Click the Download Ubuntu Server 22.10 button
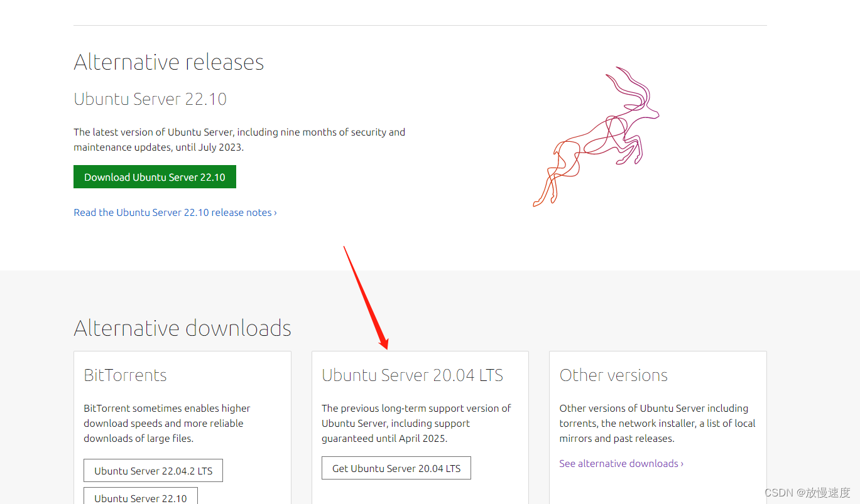 pos(155,177)
